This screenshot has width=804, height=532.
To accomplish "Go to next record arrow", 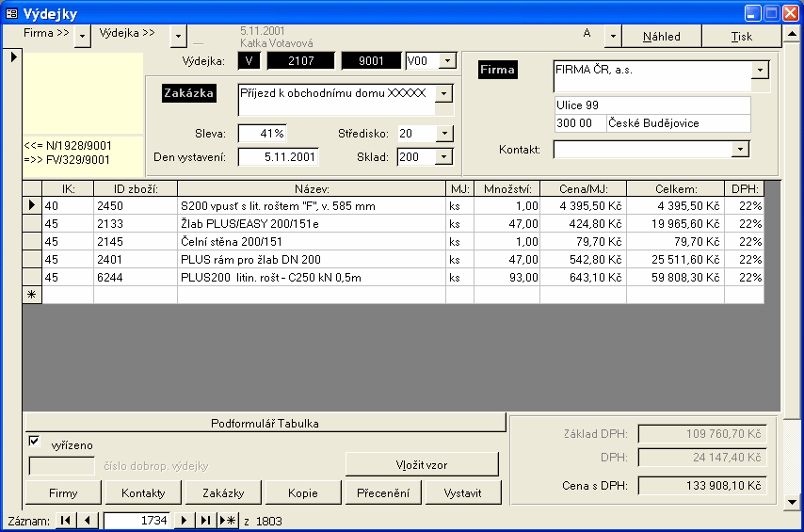I will (185, 521).
